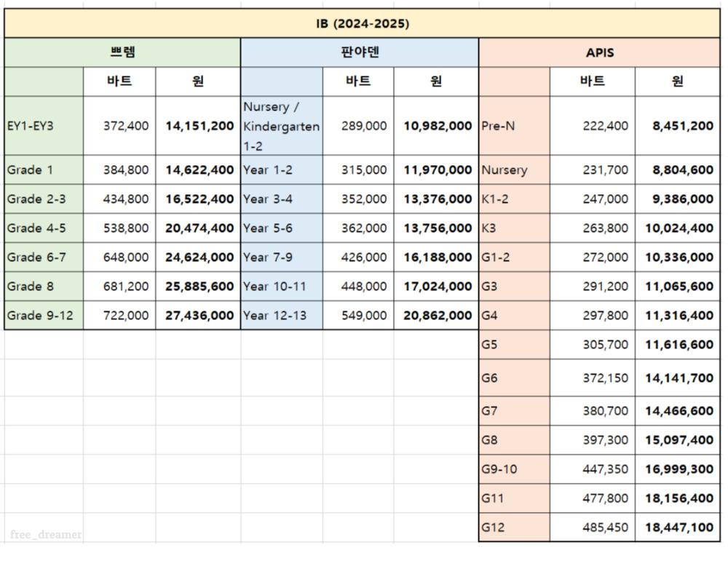This screenshot has width=728, height=582.
Task: Select cell with value 8,451,200
Action: point(677,126)
